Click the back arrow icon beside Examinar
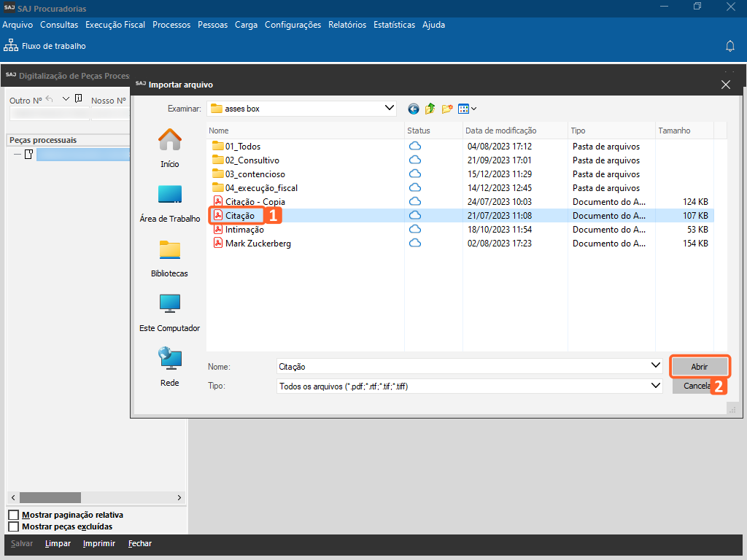This screenshot has height=560, width=747. [x=414, y=109]
